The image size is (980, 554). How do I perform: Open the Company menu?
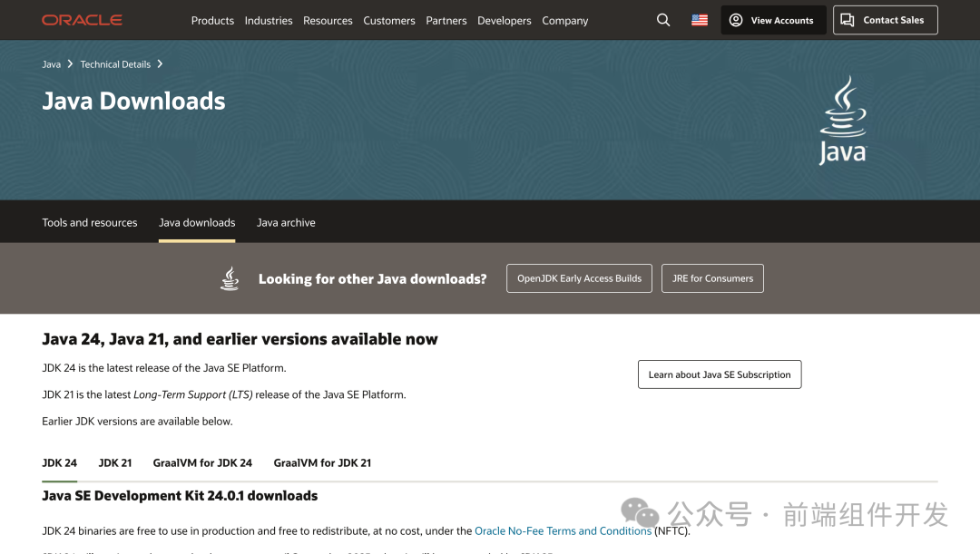click(x=565, y=21)
